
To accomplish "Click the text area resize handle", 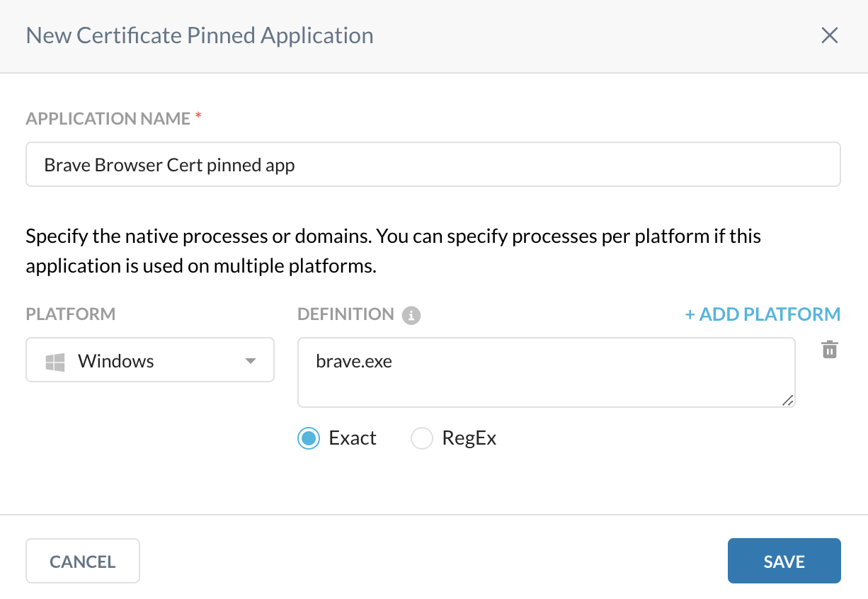I will [x=787, y=400].
